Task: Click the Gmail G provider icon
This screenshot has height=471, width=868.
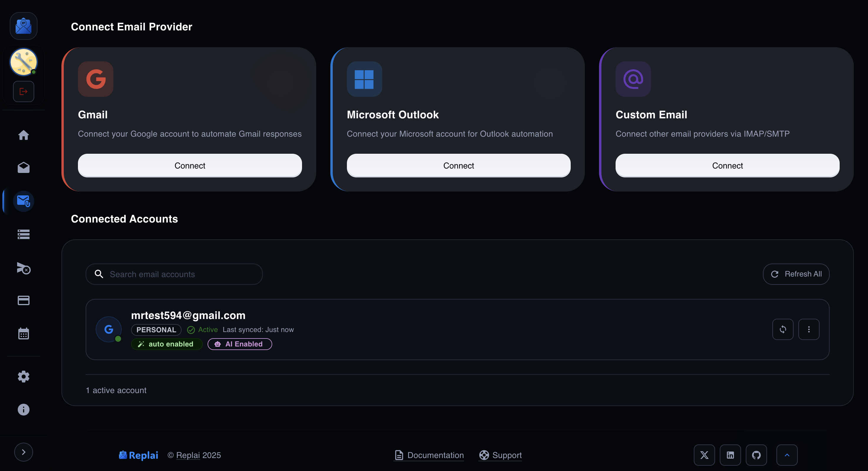Action: [96, 79]
